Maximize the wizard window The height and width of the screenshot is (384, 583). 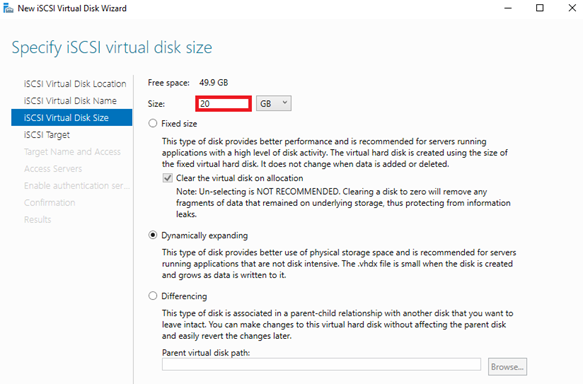tap(540, 8)
